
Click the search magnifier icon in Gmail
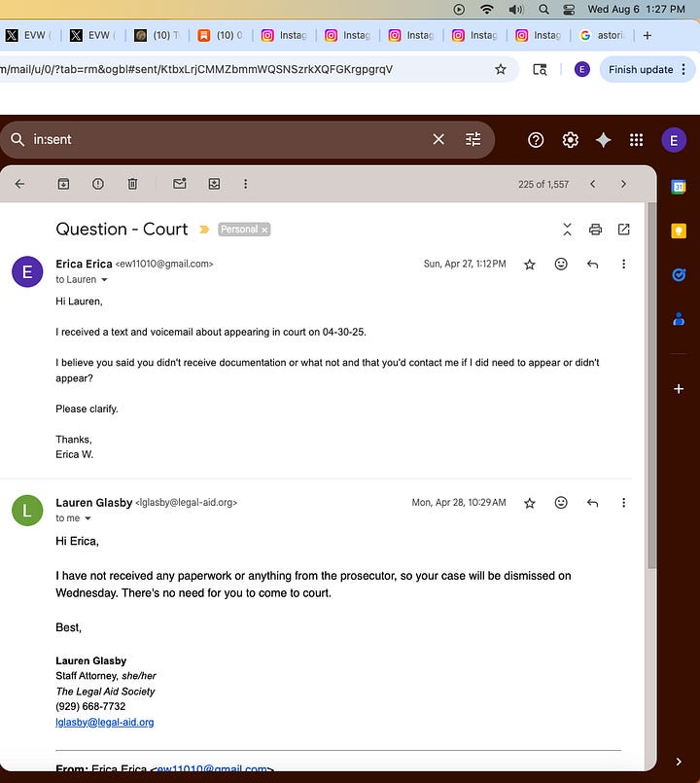click(x=17, y=139)
